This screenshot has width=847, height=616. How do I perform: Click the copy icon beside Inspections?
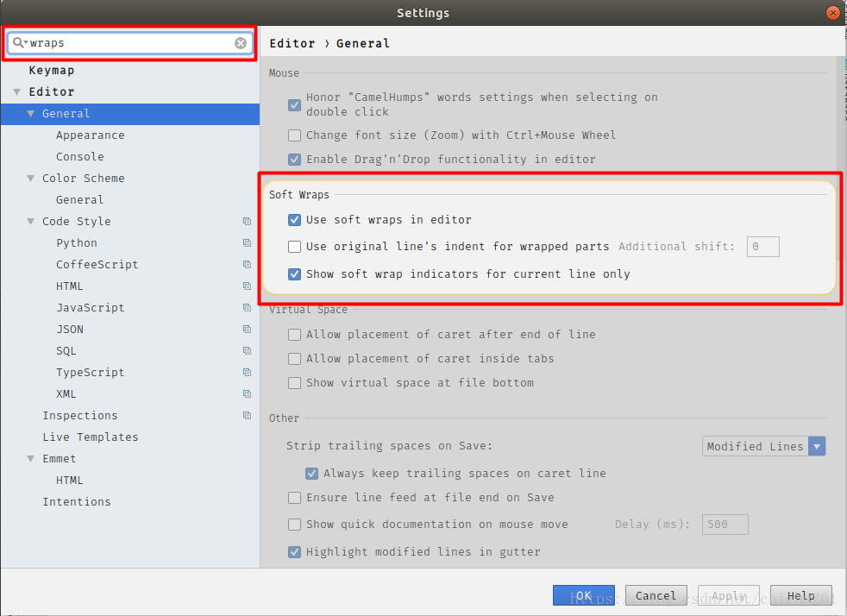(247, 416)
